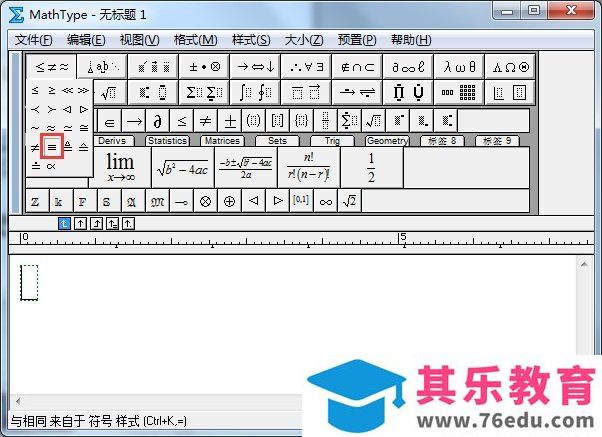The image size is (602, 437).
Task: Switch to the Geometry tab
Action: [x=387, y=141]
